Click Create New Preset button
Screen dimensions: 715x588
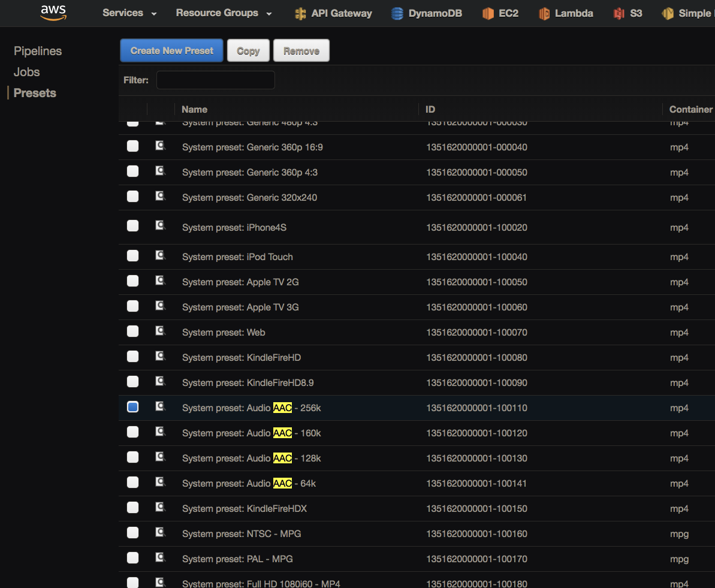[171, 50]
